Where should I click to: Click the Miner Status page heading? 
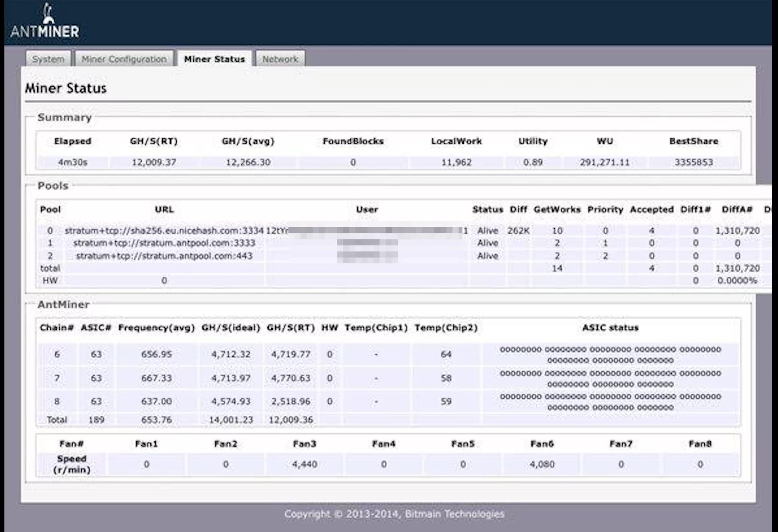click(x=66, y=88)
